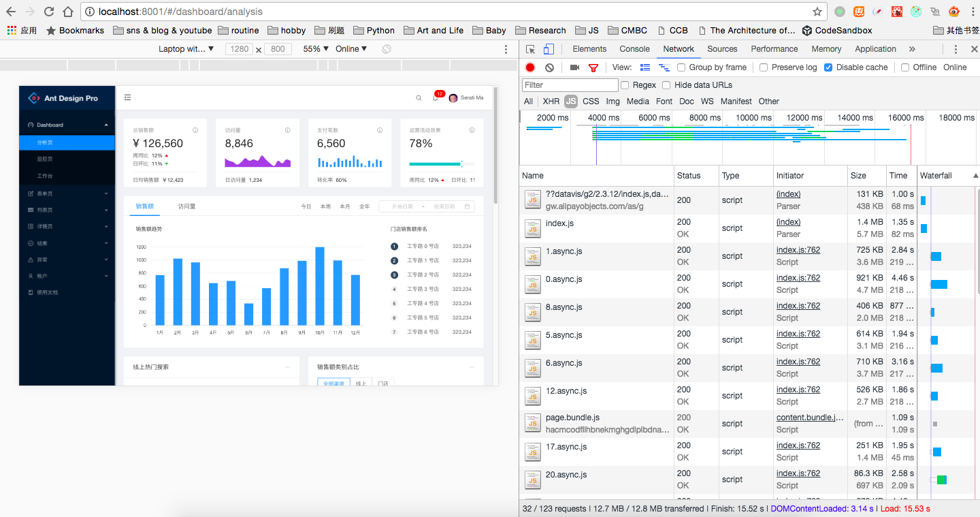
Task: Open the CodeSandbox bookmark
Action: (836, 30)
